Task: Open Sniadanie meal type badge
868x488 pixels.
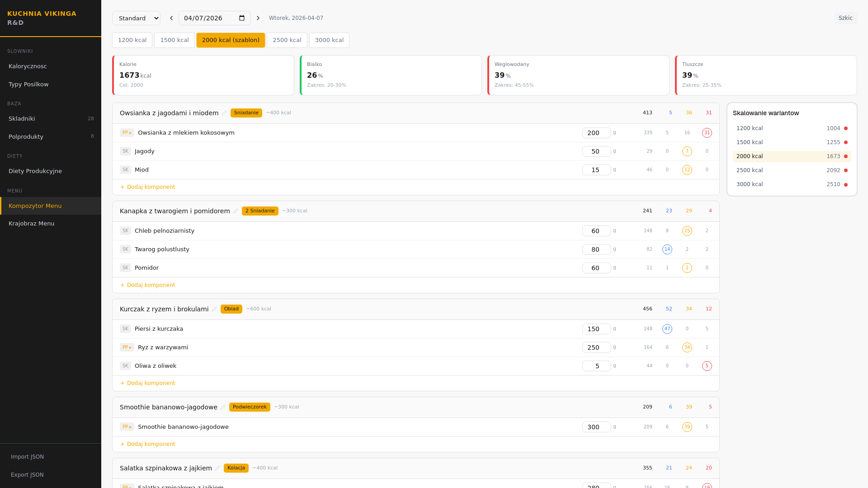Action: tap(246, 113)
